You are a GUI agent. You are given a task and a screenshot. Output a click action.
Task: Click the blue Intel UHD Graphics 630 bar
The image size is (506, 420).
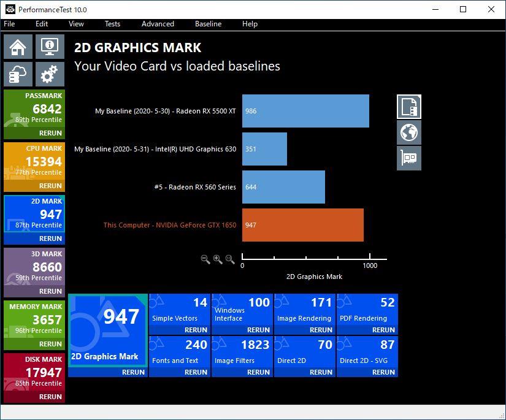click(264, 149)
